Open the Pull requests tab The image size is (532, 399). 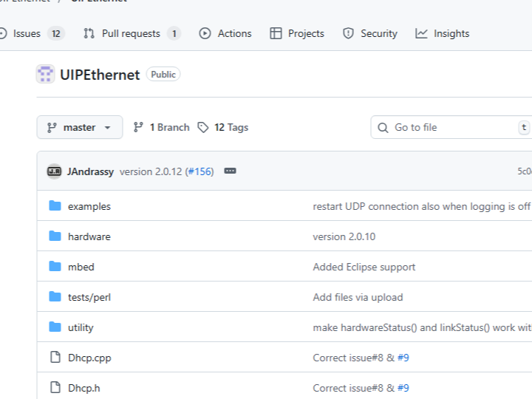point(132,33)
